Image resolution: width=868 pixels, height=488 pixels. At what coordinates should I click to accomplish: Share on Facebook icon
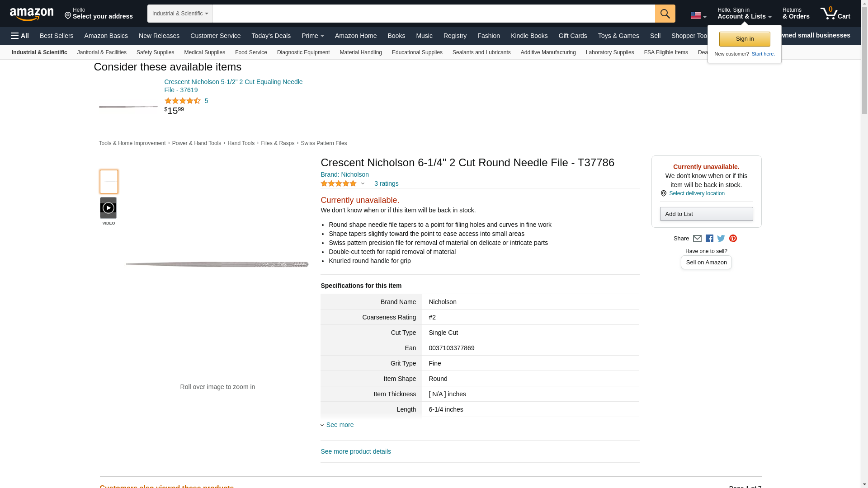coord(709,239)
